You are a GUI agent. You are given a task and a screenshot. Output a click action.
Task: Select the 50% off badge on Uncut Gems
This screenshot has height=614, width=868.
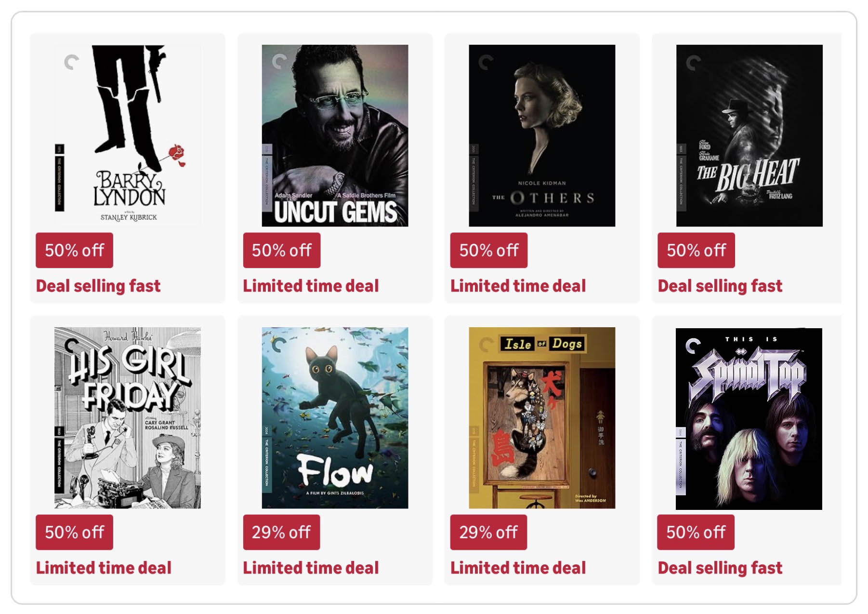point(282,250)
